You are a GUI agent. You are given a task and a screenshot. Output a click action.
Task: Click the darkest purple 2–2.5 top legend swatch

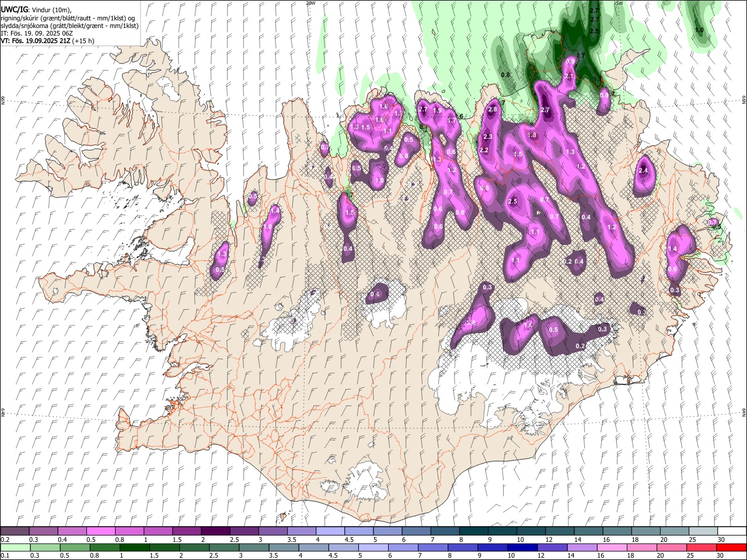tap(215, 531)
